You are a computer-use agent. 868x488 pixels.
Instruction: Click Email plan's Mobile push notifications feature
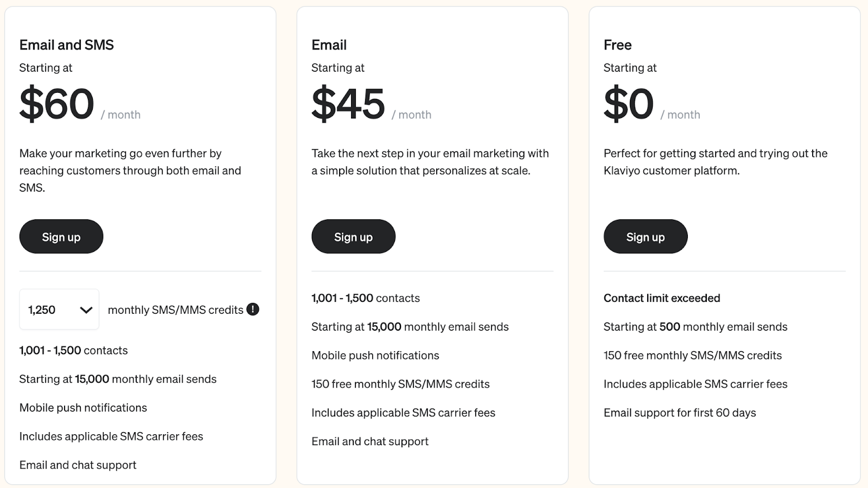click(x=375, y=356)
